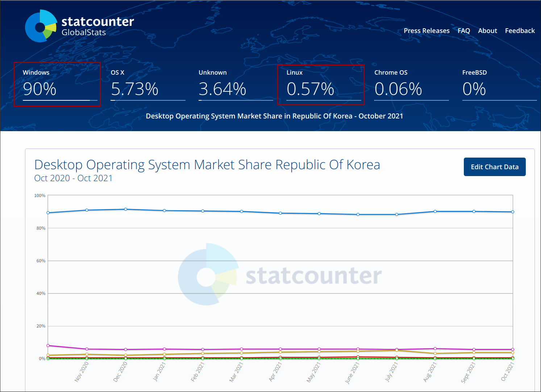The image size is (541, 392).
Task: Click the Feb 2021 x-axis label
Action: [198, 372]
